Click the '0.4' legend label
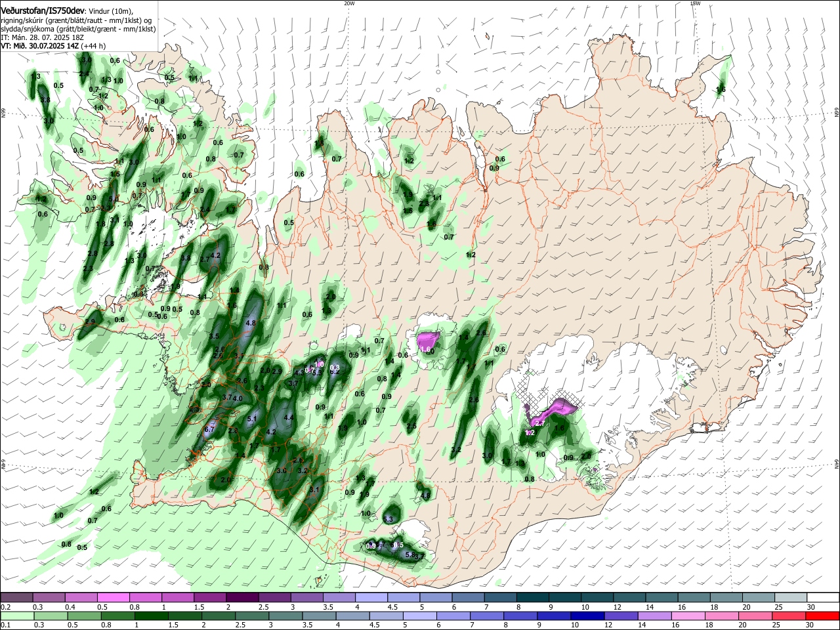 coord(70,607)
